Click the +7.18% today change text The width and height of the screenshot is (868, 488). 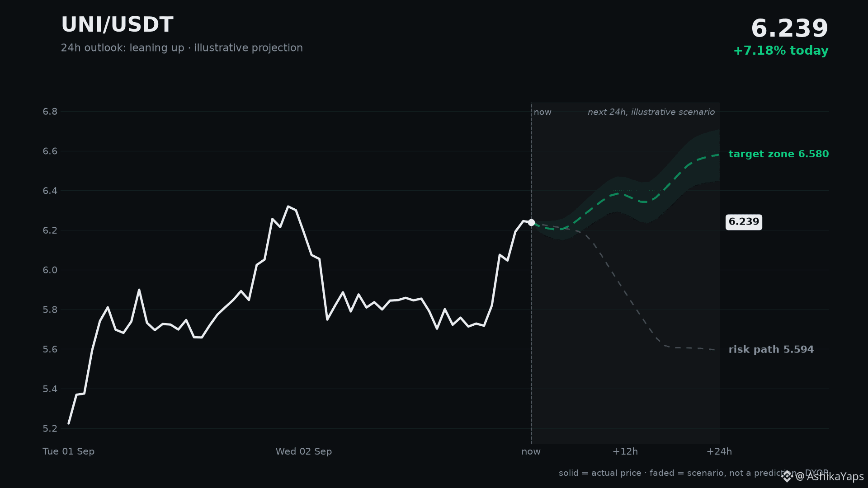[x=781, y=51]
